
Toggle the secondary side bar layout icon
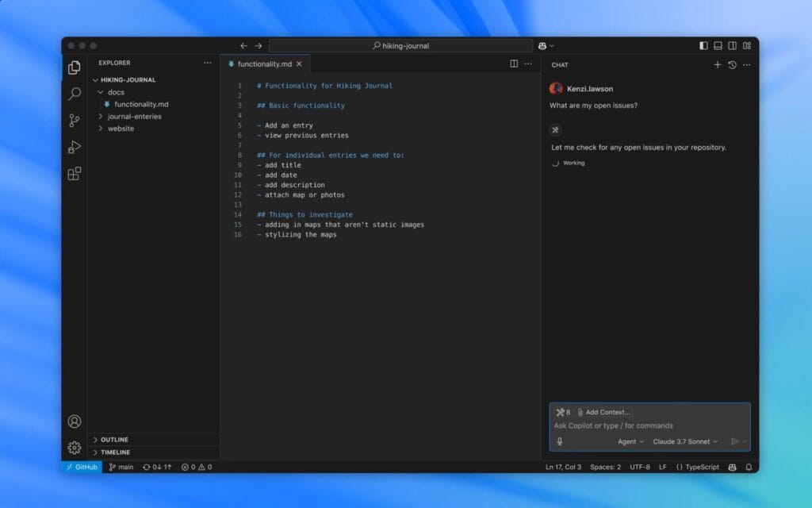tap(732, 45)
